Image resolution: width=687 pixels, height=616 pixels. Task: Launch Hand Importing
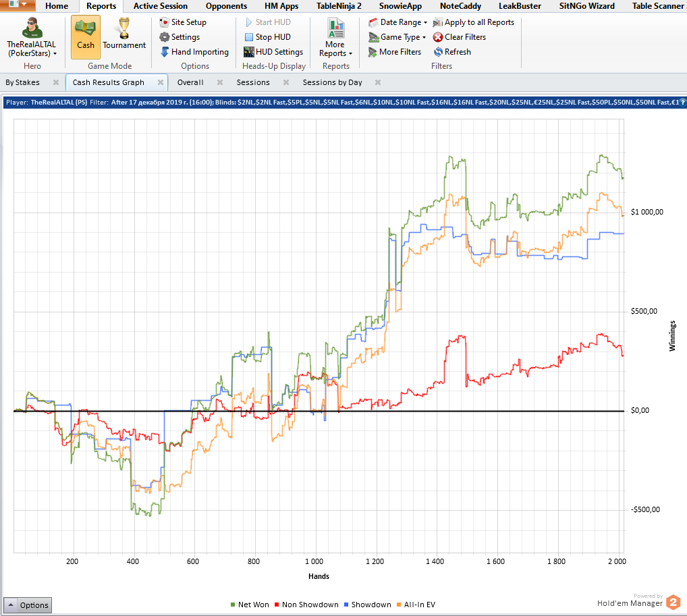[194, 52]
